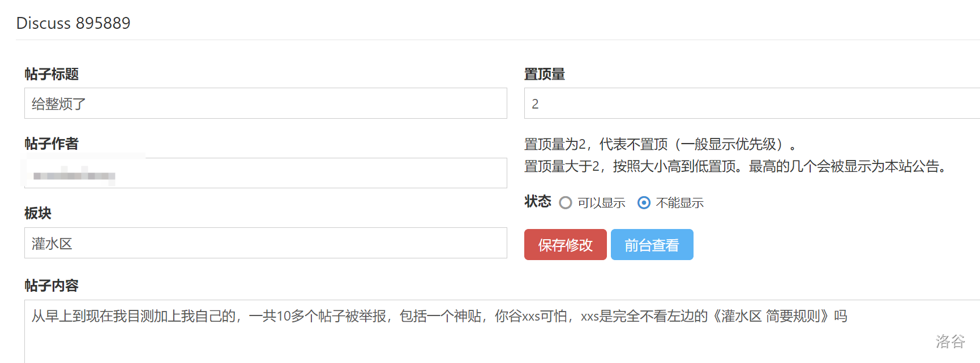Click the Discuss 895889 heading

(73, 23)
